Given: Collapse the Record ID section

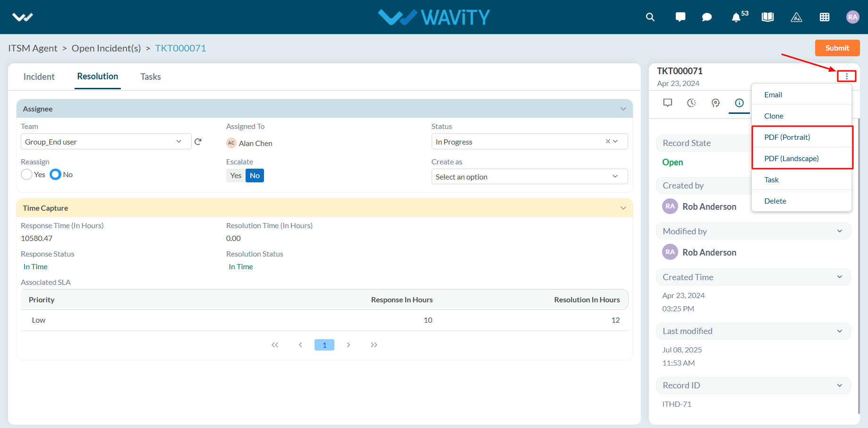Looking at the screenshot, I should (840, 385).
